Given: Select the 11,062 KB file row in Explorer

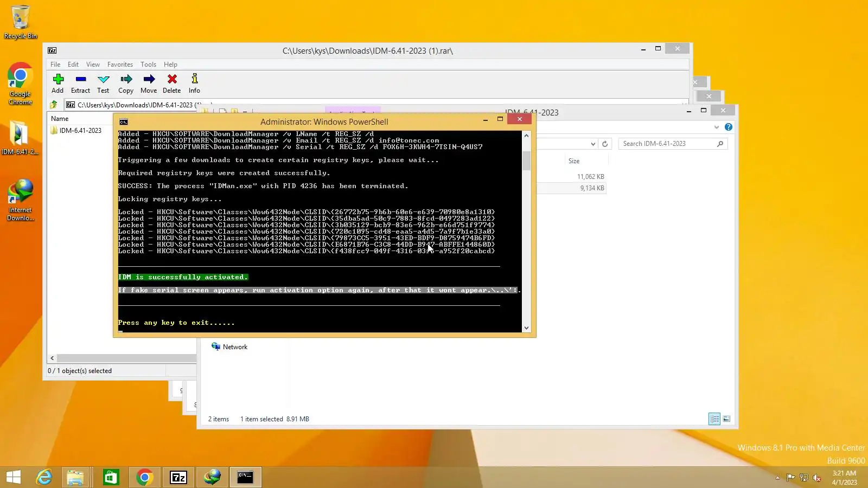Looking at the screenshot, I should [x=572, y=177].
